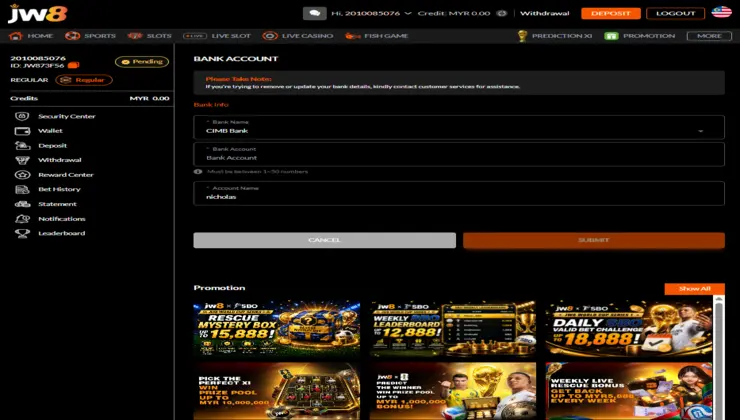Click the Withdrawal link in header
This screenshot has width=740, height=420.
(x=545, y=13)
